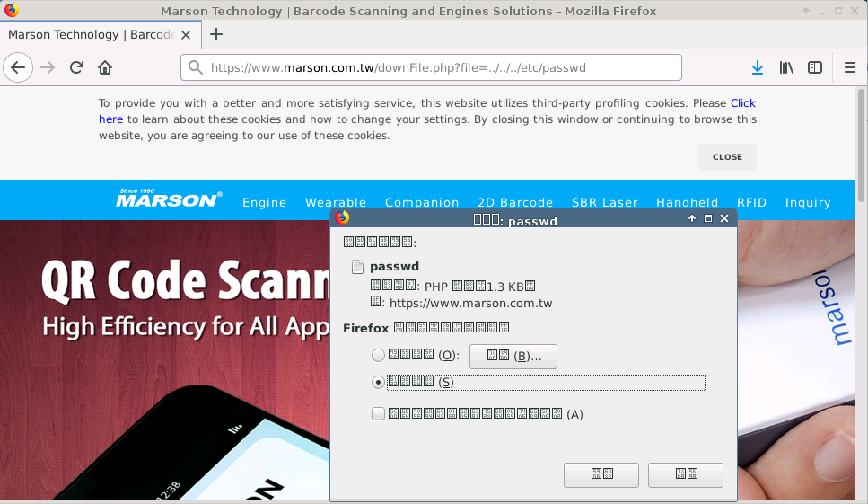Toggle the sidebar view icon
The height and width of the screenshot is (504, 868).
pyautogui.click(x=815, y=67)
